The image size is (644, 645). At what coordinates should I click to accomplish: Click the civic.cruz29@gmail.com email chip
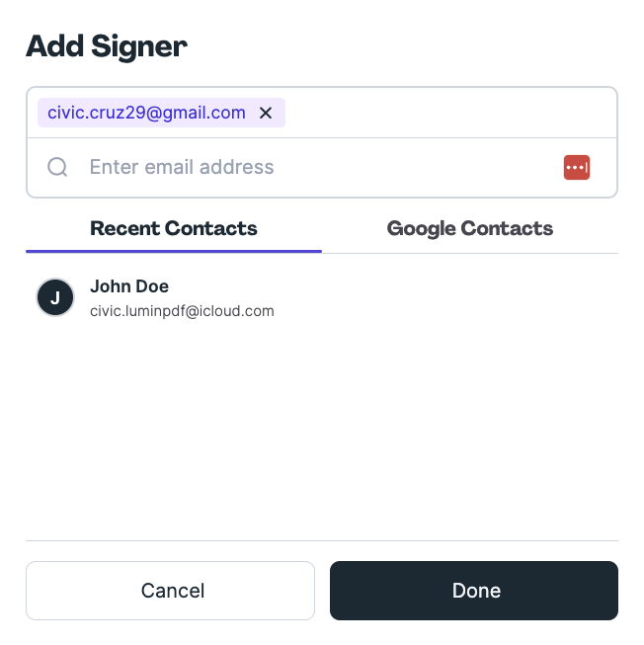pyautogui.click(x=146, y=113)
